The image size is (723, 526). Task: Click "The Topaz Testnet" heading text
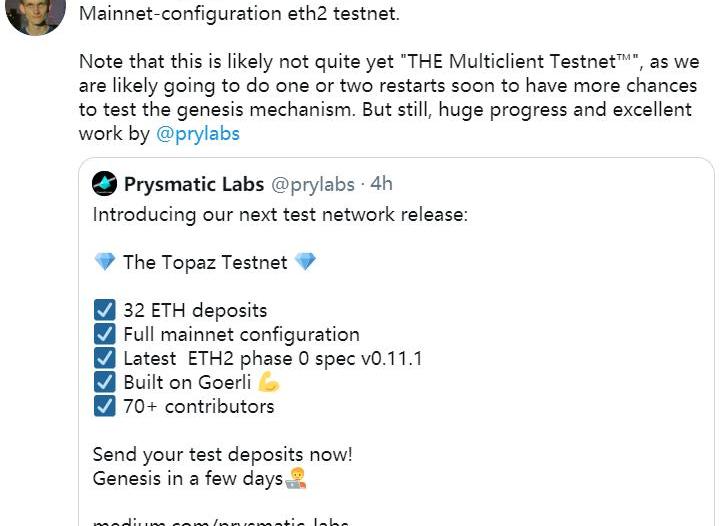point(205,262)
